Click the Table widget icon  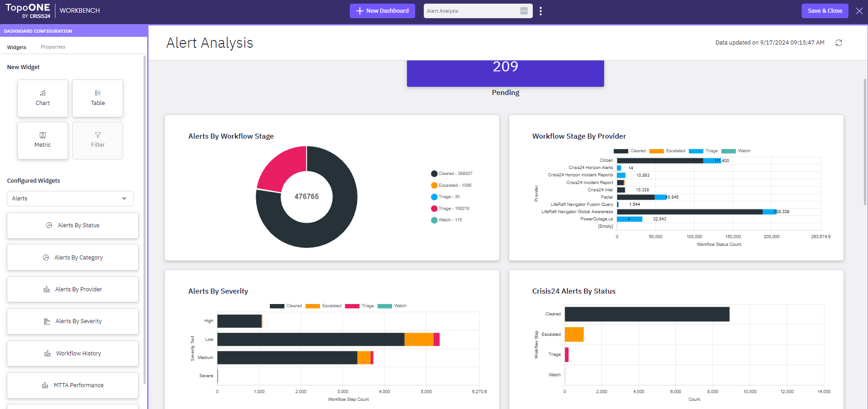click(x=98, y=93)
